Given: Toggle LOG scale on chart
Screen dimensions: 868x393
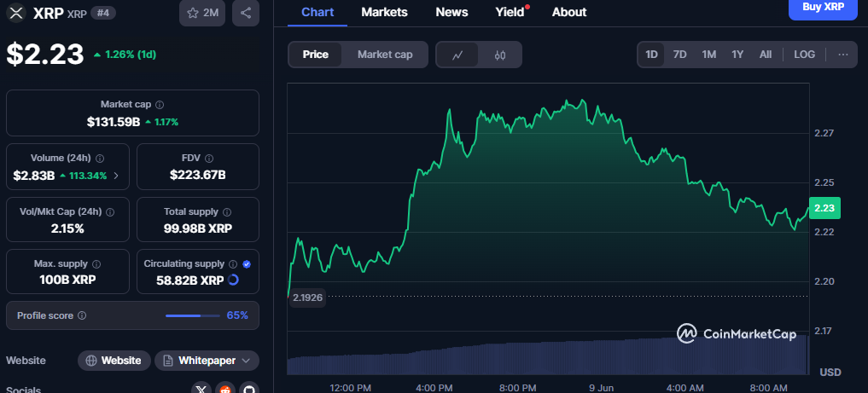Looking at the screenshot, I should coord(804,55).
